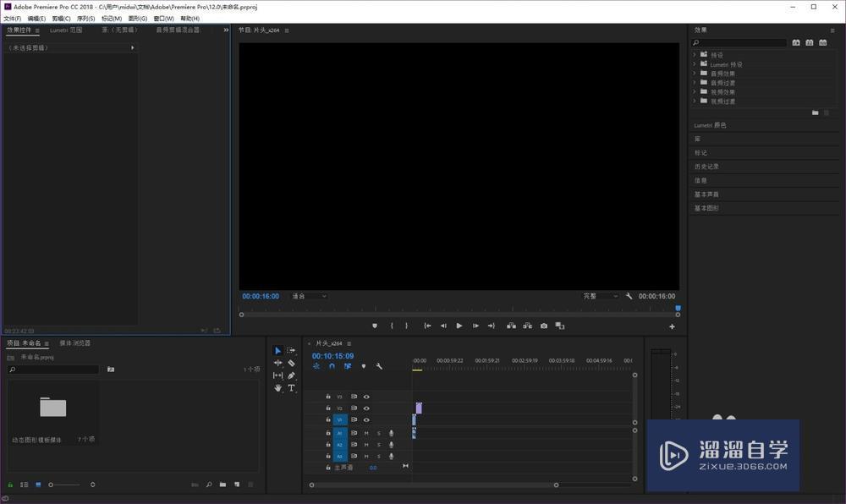Screen dimensions: 846x504
Task: Click the timeline Add Marker icon
Action: coord(364,366)
